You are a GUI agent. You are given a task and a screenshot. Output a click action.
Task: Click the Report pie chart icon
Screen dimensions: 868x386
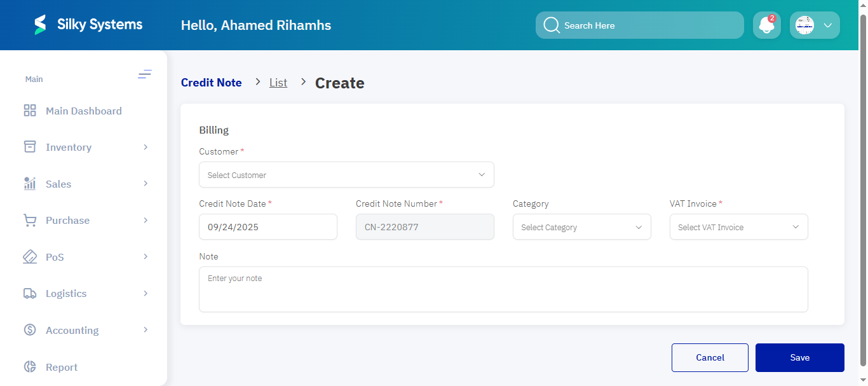(x=29, y=366)
